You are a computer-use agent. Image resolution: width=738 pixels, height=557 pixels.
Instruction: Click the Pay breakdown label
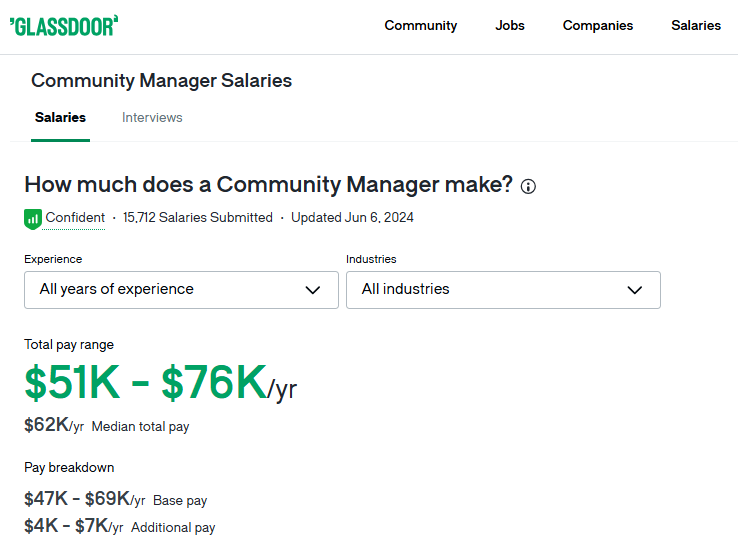click(69, 468)
